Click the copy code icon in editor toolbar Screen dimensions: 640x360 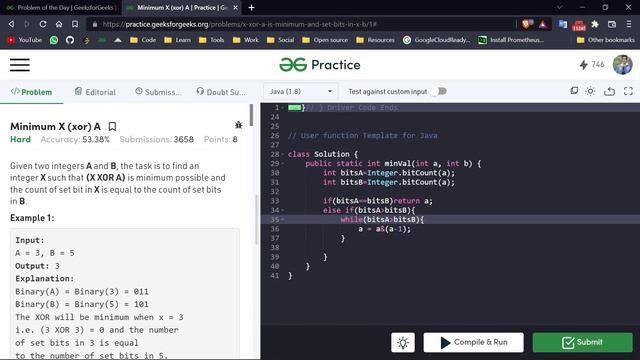[x=574, y=91]
